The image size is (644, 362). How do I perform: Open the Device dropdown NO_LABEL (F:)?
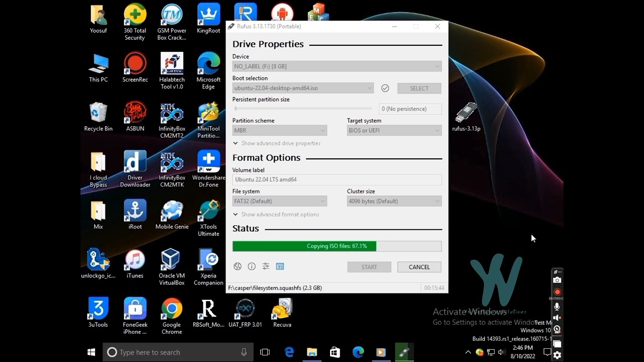coord(337,66)
